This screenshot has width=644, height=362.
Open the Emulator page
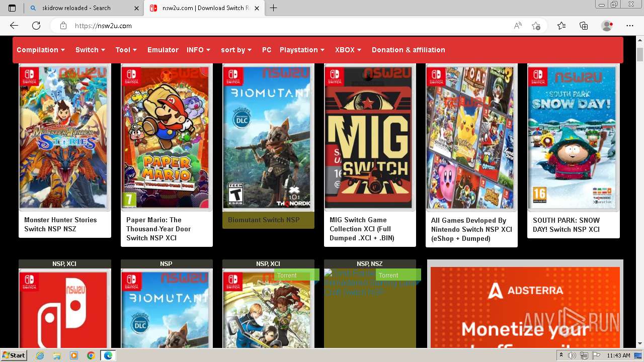pos(163,50)
